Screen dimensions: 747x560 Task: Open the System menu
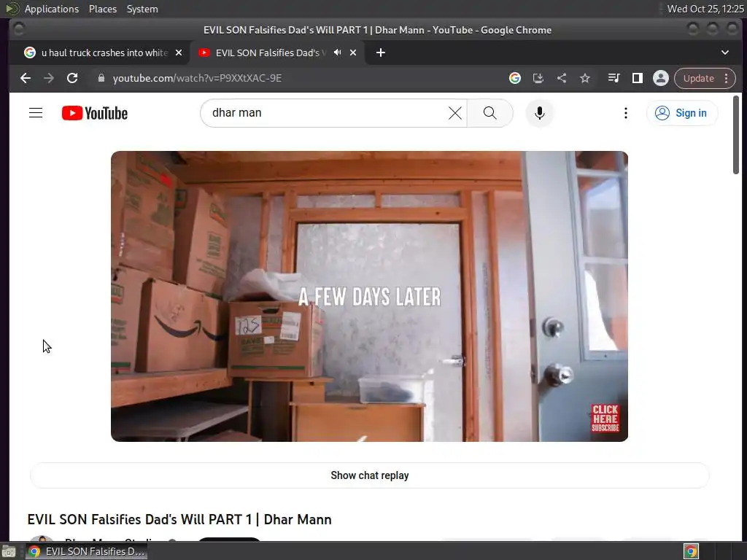pyautogui.click(x=142, y=9)
